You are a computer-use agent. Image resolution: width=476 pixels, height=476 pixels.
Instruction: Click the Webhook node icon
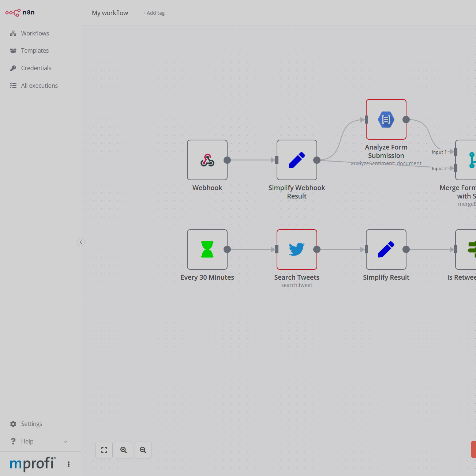tap(207, 160)
